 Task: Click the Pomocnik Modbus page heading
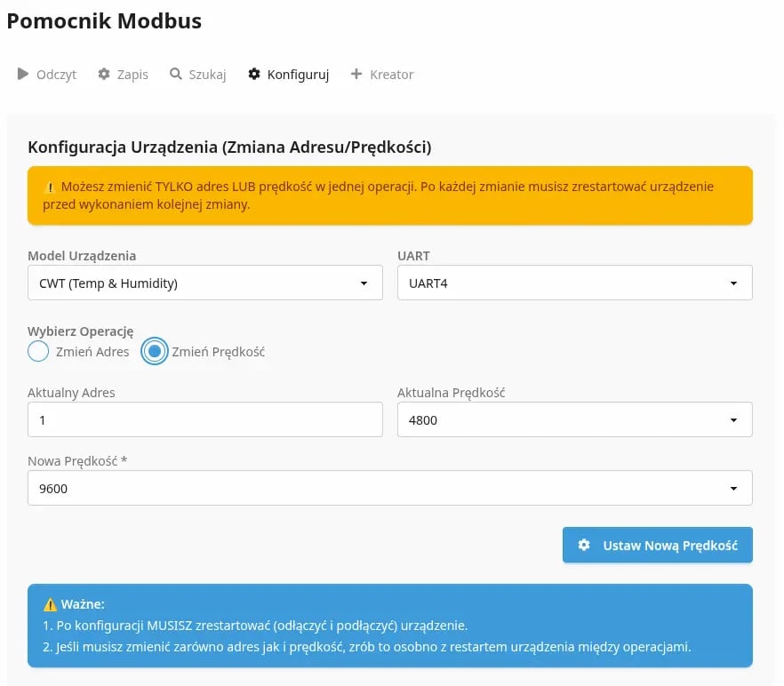(104, 21)
